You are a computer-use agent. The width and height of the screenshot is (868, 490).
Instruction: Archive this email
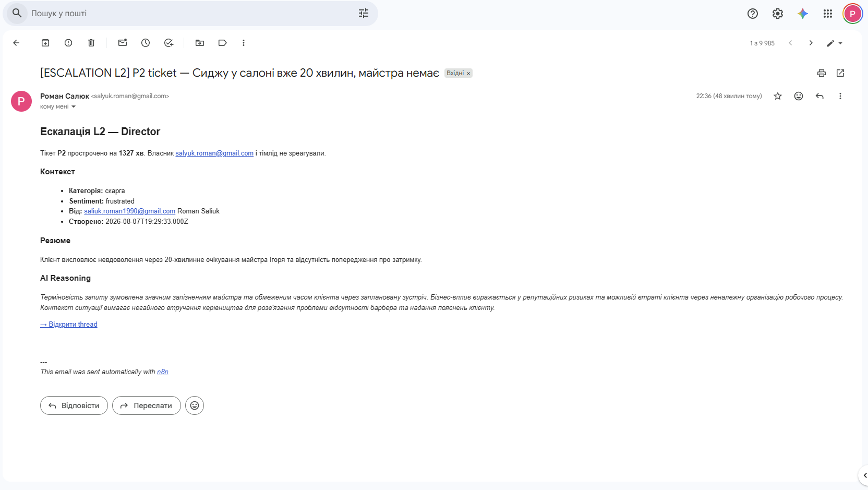coord(45,43)
